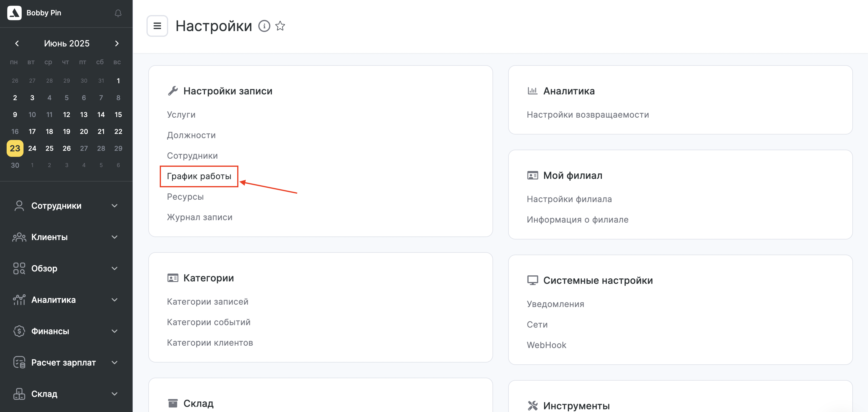Screen dimensions: 868x412
Task: Toggle the hamburger sidebar menu button
Action: [x=157, y=26]
